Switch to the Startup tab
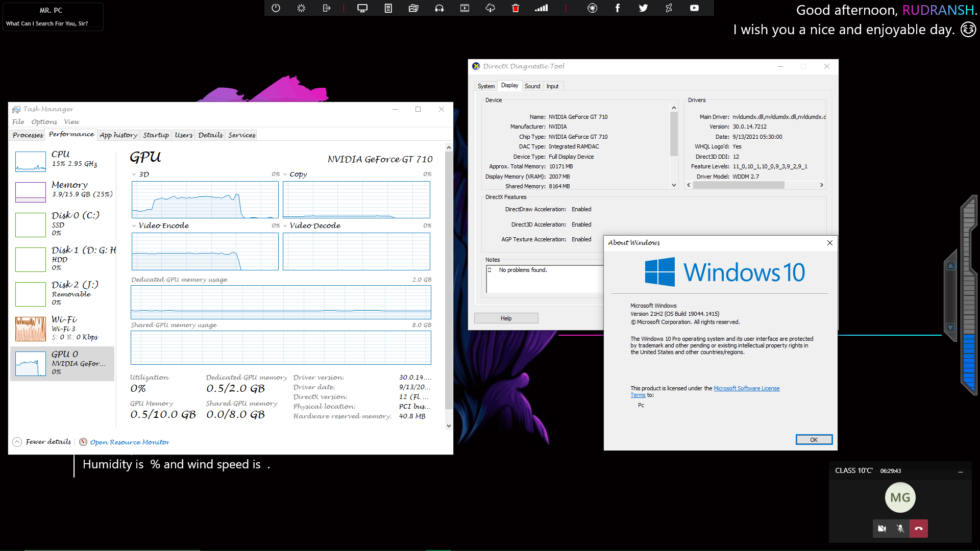Image resolution: width=980 pixels, height=551 pixels. pos(156,135)
